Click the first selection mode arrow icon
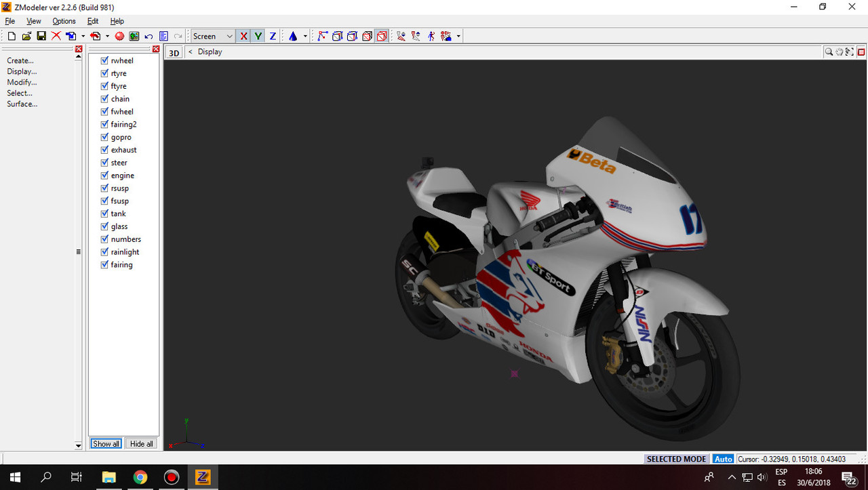 [401, 36]
